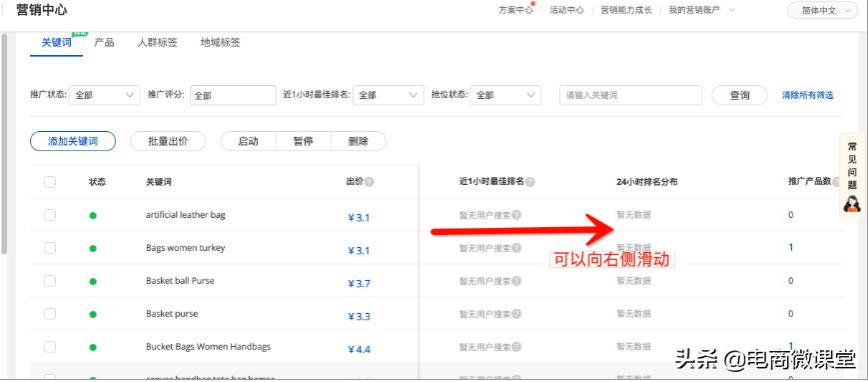The image size is (868, 382).
Task: Switch to the 地域标签 tab
Action: [221, 43]
